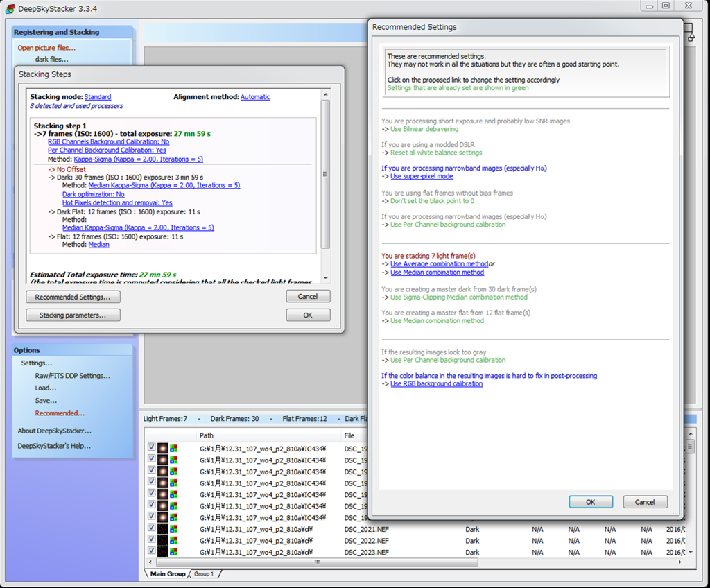Click Use RGB background calibration link
This screenshot has height=588, width=710.
(x=437, y=383)
